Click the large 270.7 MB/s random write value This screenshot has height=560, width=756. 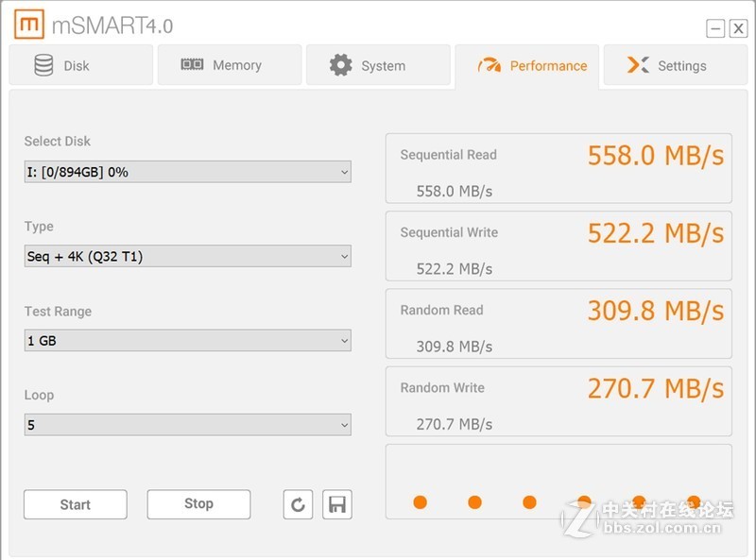(x=656, y=388)
